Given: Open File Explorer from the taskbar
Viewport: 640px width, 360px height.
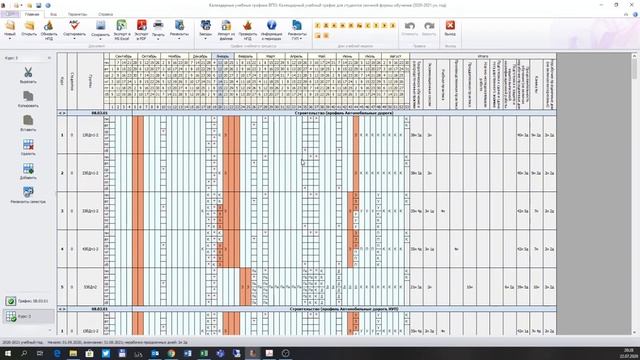Looking at the screenshot, I should tap(73, 353).
